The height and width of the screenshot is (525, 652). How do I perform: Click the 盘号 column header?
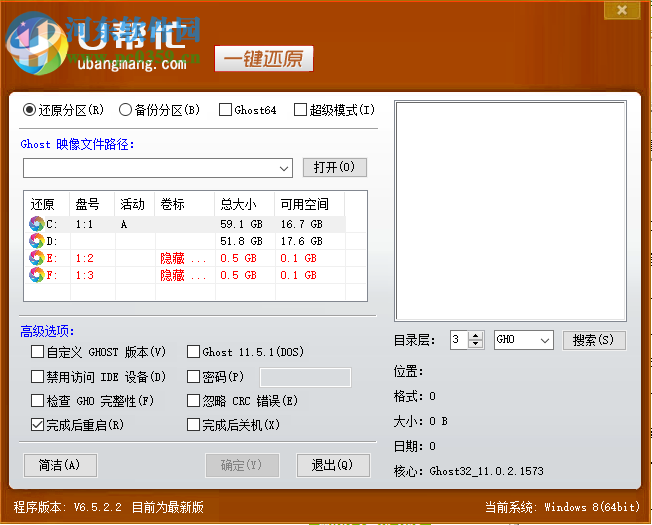pyautogui.click(x=92, y=204)
